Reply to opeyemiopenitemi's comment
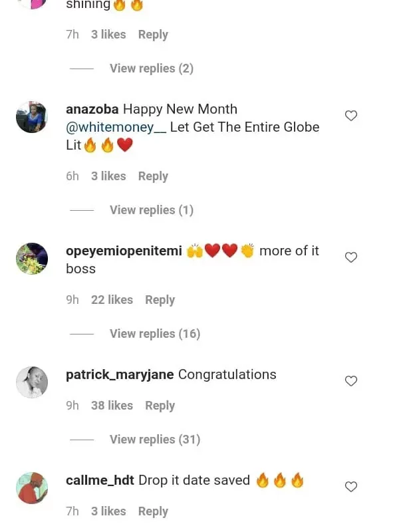Image resolution: width=399 pixels, height=532 pixels. [160, 300]
